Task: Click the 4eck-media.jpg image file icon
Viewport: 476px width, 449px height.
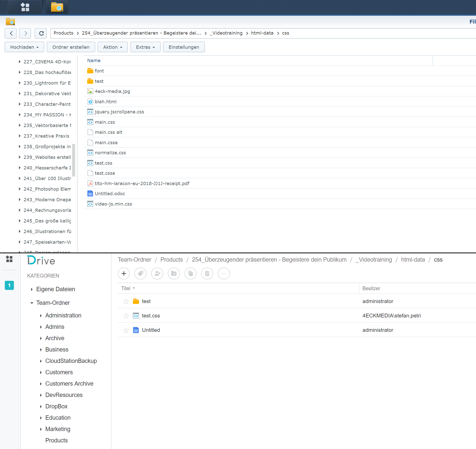Action: coord(90,91)
